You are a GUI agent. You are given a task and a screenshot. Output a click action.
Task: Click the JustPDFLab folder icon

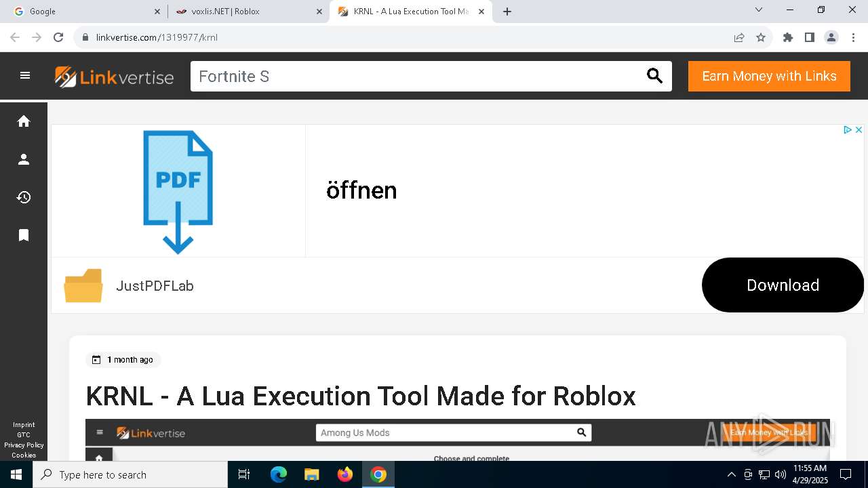(83, 285)
